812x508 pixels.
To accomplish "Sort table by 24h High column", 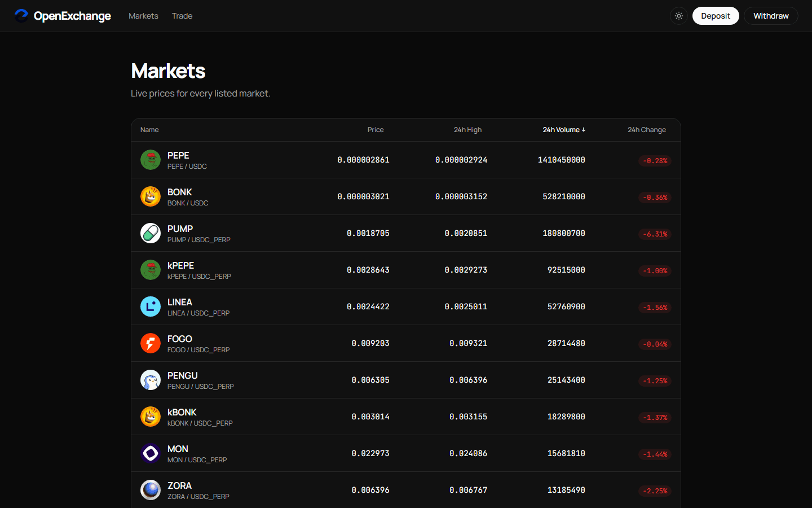I will pyautogui.click(x=467, y=130).
